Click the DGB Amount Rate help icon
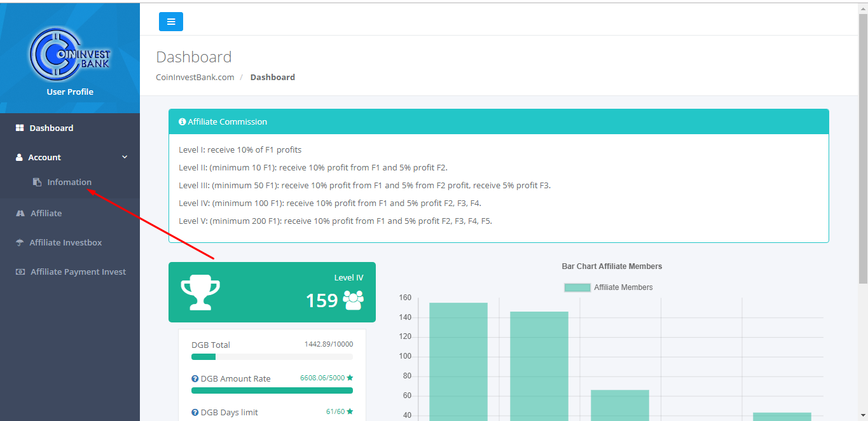 click(x=195, y=378)
